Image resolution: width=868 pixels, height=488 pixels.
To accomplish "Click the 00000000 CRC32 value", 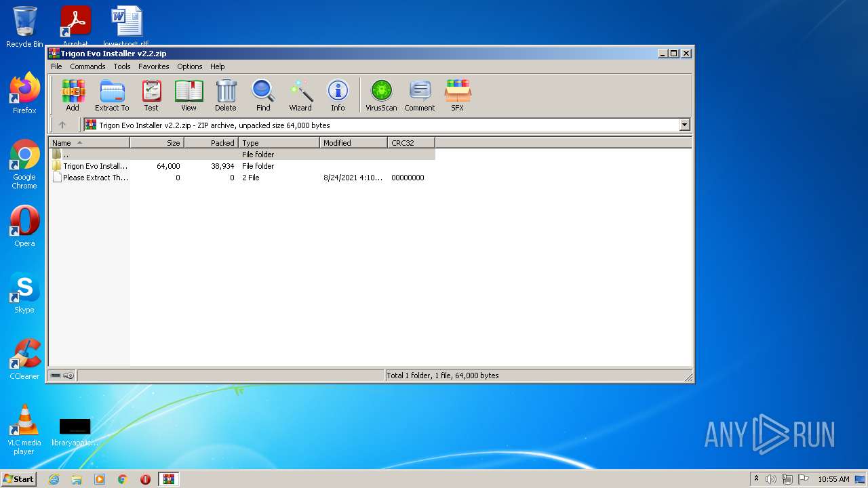I will pyautogui.click(x=408, y=178).
